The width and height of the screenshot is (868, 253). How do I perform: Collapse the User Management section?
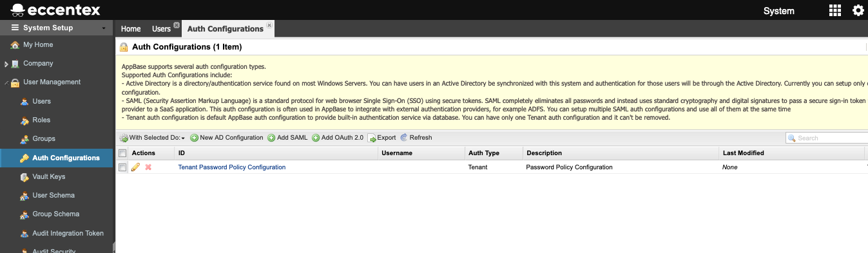[6, 82]
